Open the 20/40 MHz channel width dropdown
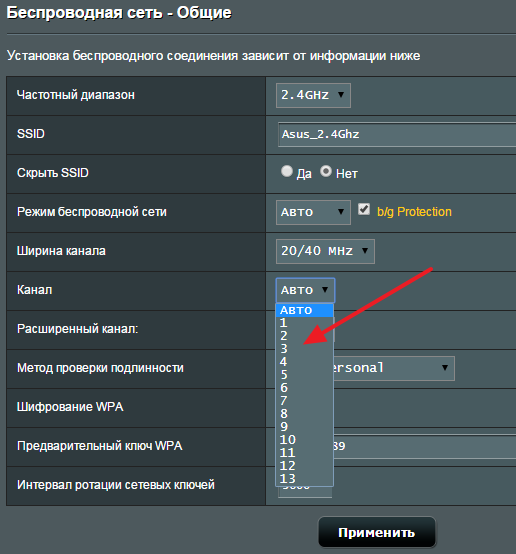The image size is (516, 554). [325, 251]
